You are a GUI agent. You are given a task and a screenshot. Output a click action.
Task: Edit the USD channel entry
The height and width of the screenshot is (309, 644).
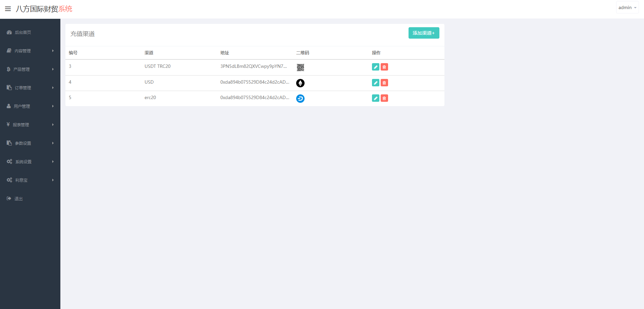375,83
